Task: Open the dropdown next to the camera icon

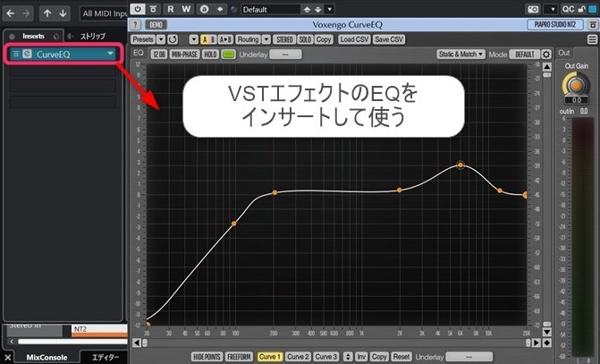Action: pos(551,9)
